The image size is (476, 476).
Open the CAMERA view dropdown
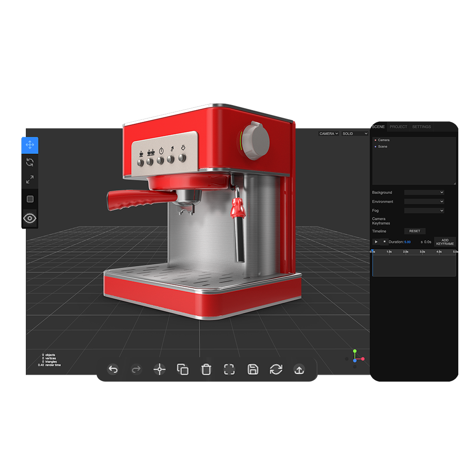click(328, 133)
